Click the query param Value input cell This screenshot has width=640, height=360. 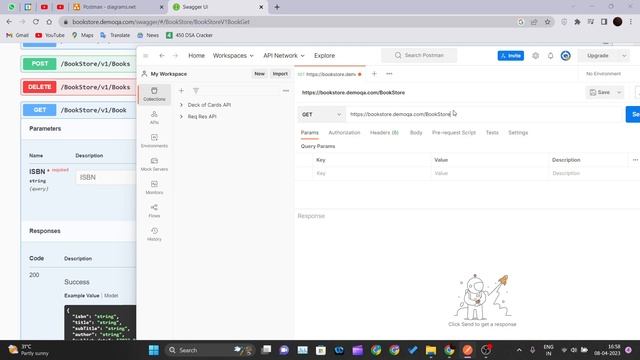(489, 173)
